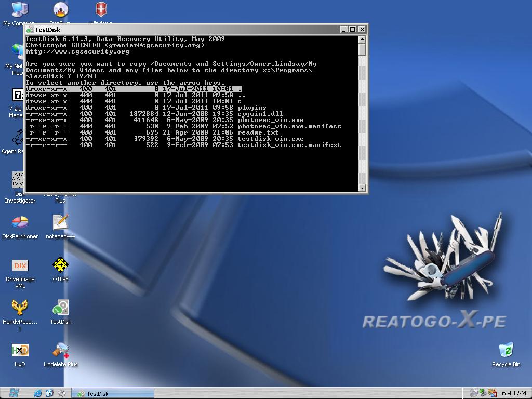Click the TestDisk vertical scrollbar thumb

point(362,49)
